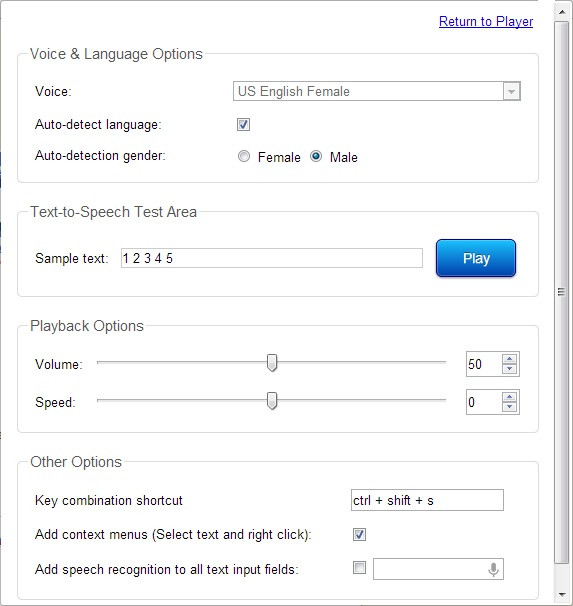Image resolution: width=573 pixels, height=606 pixels.
Task: Decrease volume with the down stepper arrow
Action: (x=509, y=369)
